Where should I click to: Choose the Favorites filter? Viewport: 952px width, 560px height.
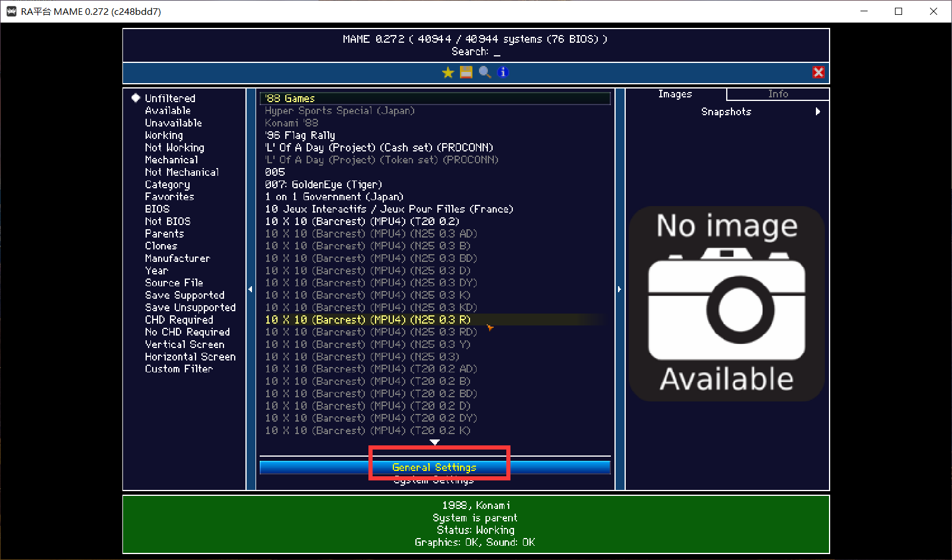169,197
